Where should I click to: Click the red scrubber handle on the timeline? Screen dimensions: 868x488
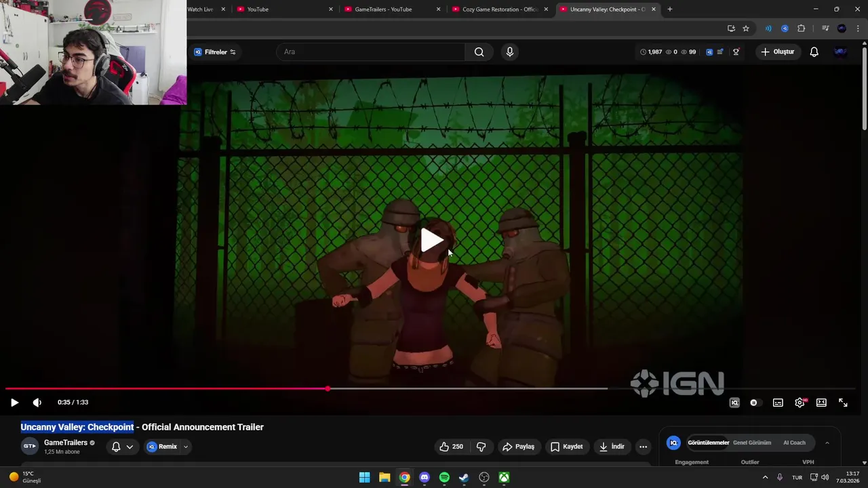(x=328, y=389)
